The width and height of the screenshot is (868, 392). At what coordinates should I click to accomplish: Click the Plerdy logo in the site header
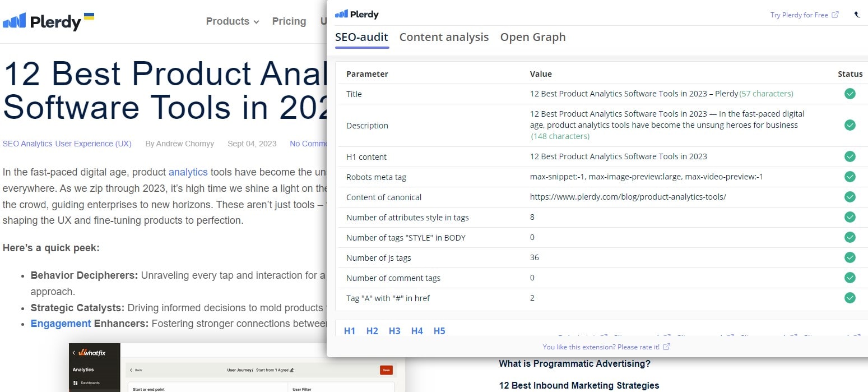pos(48,21)
